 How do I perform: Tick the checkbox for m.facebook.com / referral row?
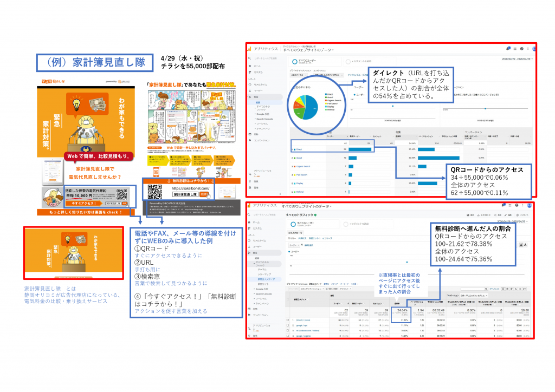click(288, 330)
